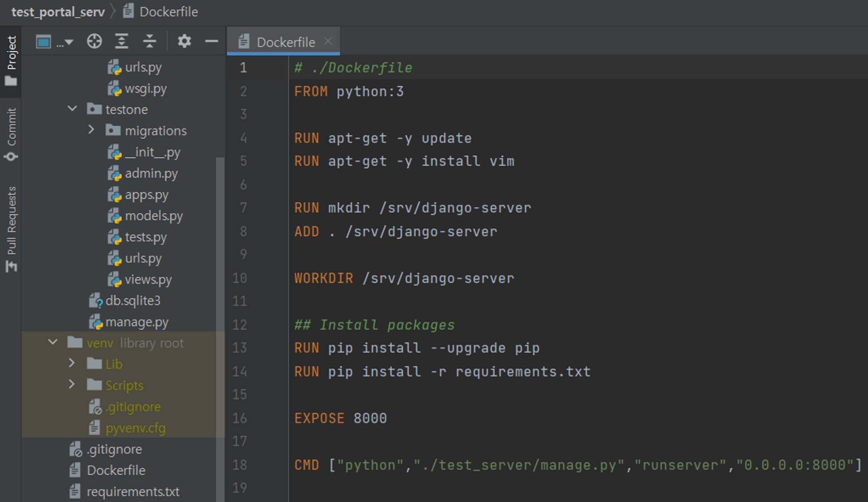Click test_portal_serv in breadcrumb
This screenshot has width=868, height=502.
coord(58,12)
